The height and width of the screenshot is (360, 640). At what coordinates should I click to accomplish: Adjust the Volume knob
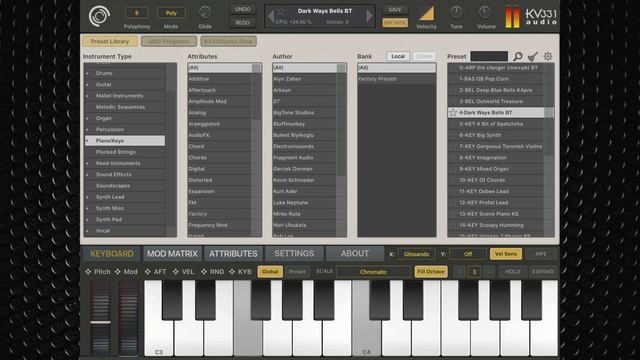point(484,13)
